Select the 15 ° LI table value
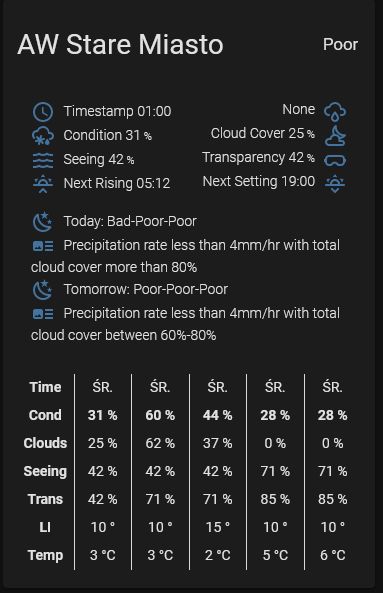 click(217, 527)
